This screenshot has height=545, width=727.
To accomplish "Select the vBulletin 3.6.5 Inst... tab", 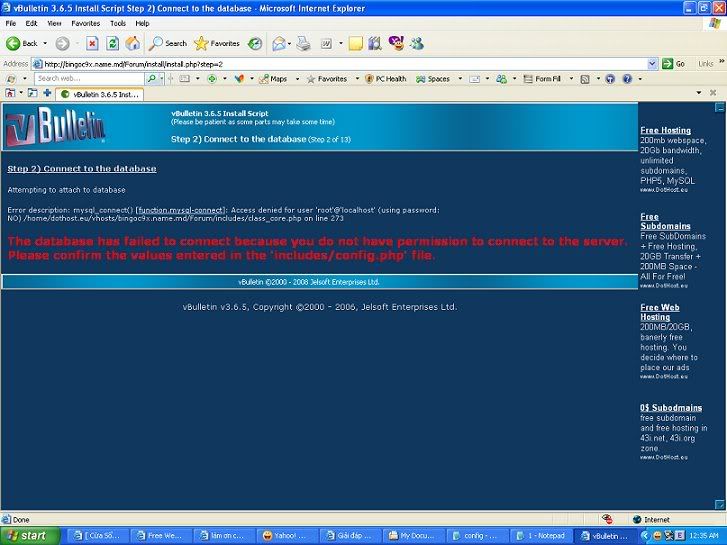I will point(100,94).
